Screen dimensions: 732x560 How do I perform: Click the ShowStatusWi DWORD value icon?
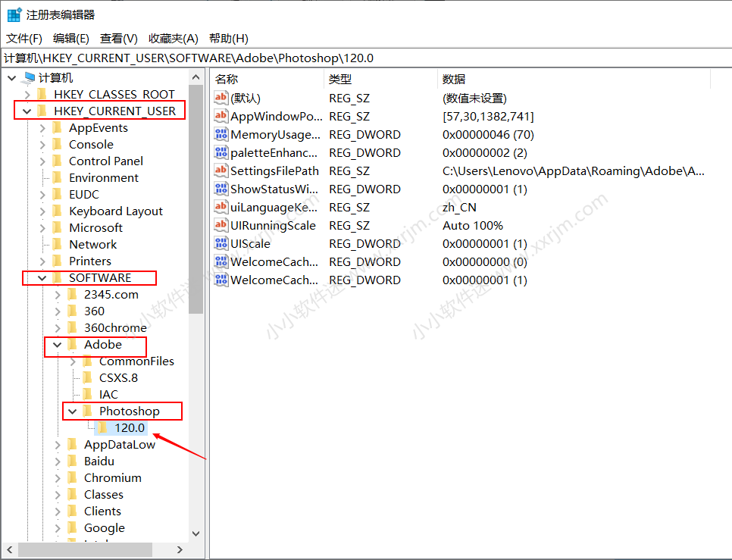coord(221,189)
